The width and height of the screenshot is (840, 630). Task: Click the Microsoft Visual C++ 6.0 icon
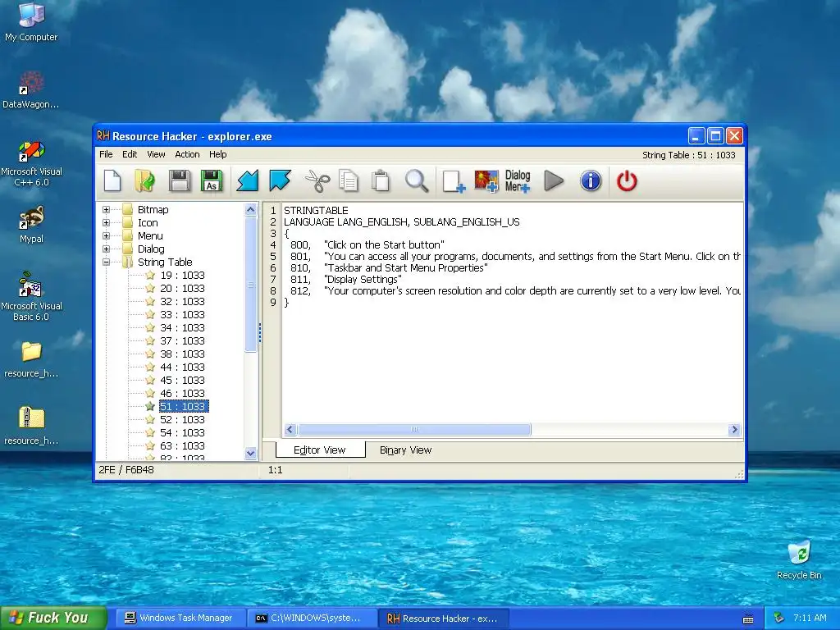[x=31, y=163]
